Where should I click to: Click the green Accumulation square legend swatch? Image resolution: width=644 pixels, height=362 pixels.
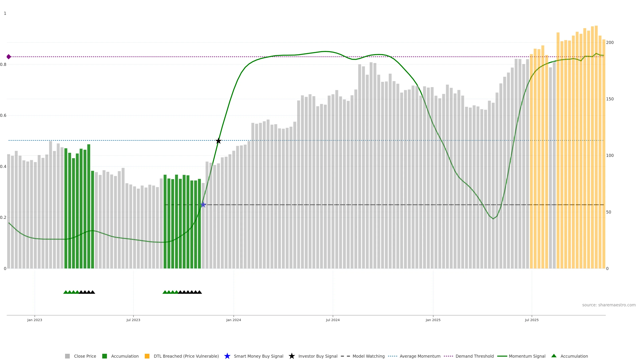tap(104, 356)
